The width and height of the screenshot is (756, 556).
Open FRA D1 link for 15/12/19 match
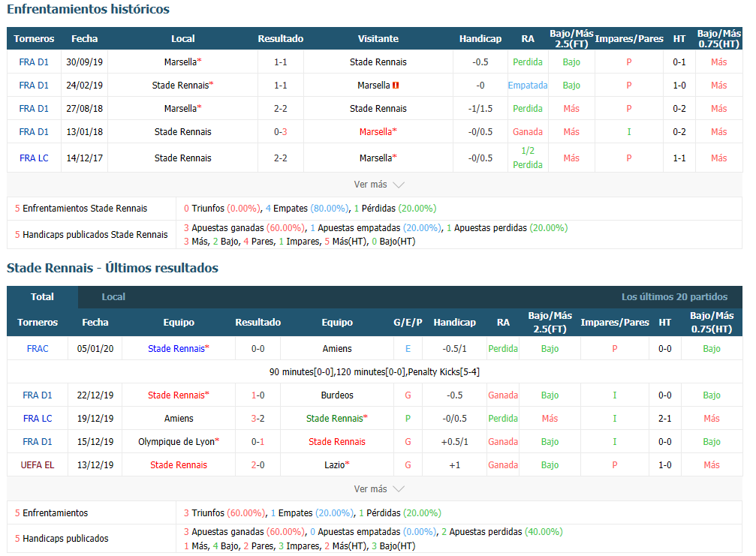(x=38, y=441)
